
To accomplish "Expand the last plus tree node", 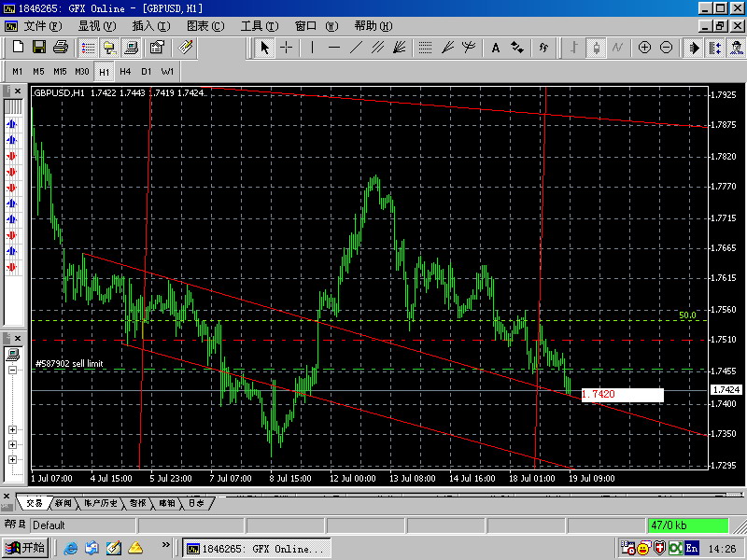I will click(13, 459).
